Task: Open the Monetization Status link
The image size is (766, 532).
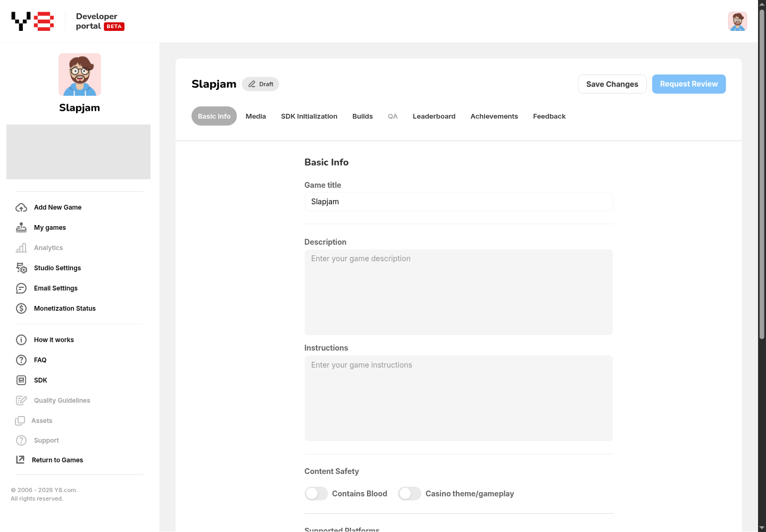Action: pyautogui.click(x=65, y=309)
